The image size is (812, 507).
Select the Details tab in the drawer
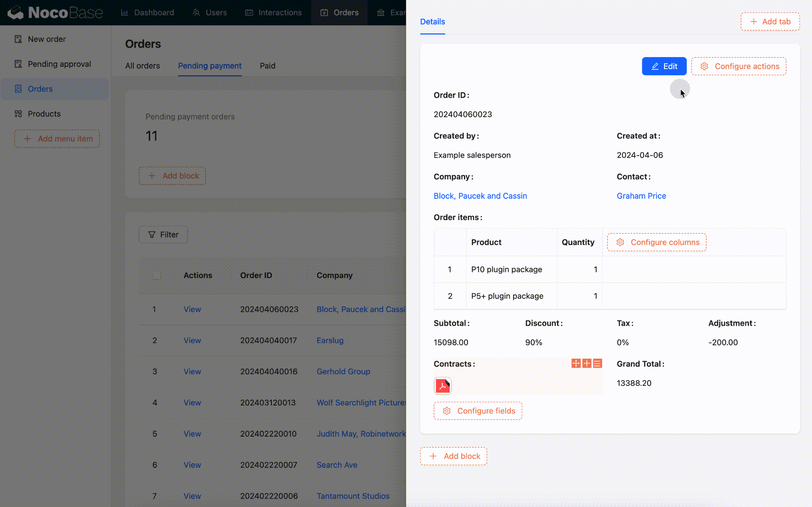click(433, 21)
